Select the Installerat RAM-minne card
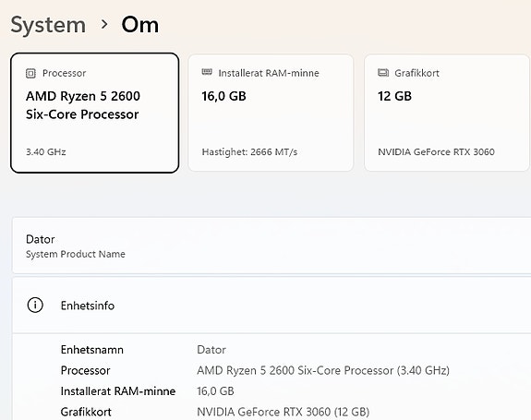The image size is (531, 420). click(x=271, y=113)
